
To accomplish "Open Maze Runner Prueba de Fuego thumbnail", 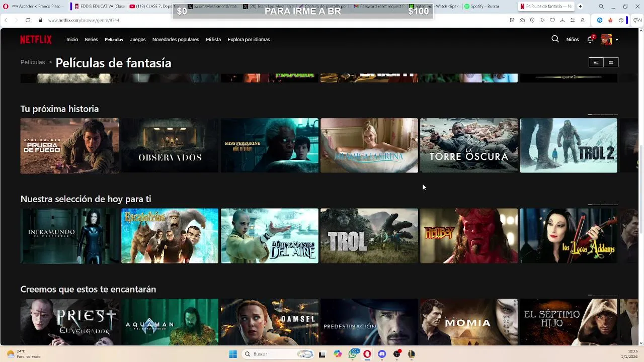I will point(69,146).
